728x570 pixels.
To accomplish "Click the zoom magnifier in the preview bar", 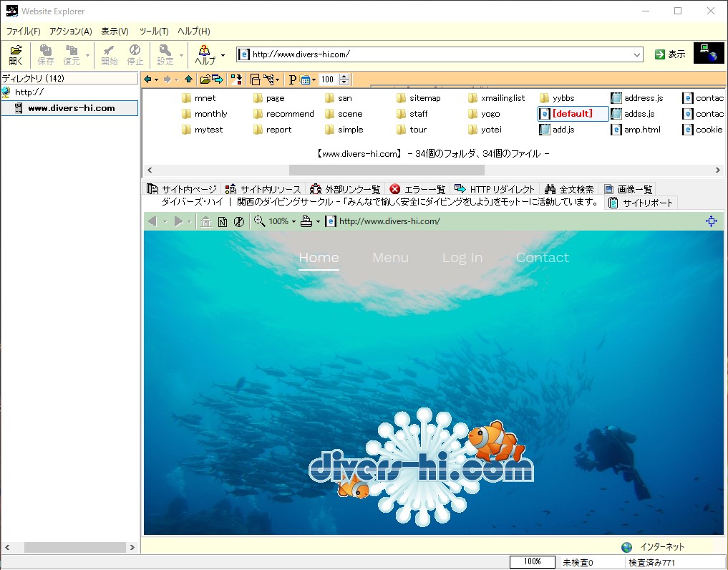I will click(260, 221).
